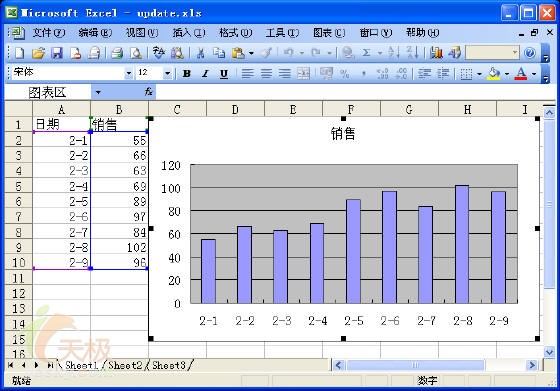Select column A header
This screenshot has width=560, height=391.
click(x=61, y=109)
